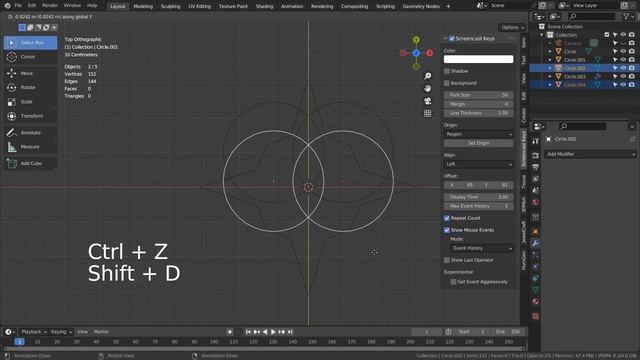The image size is (640, 360).
Task: Open the Tool properties tab icon
Action: pyautogui.click(x=536, y=141)
